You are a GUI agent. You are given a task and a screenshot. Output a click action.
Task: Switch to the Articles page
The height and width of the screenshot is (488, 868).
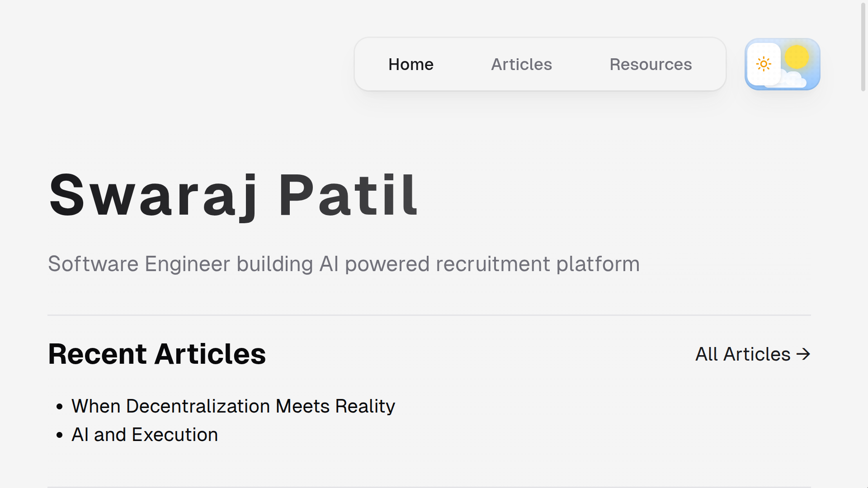[521, 64]
